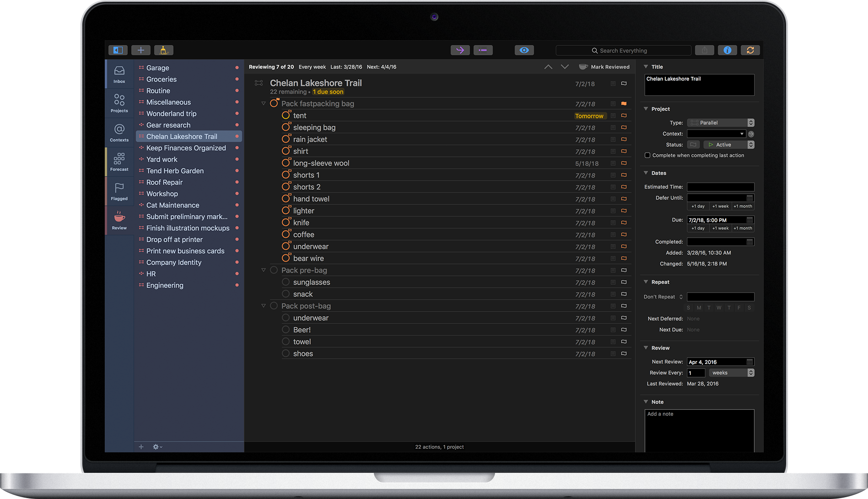The width and height of the screenshot is (868, 499).
Task: Click the clean-up broom toolbar icon
Action: point(163,50)
